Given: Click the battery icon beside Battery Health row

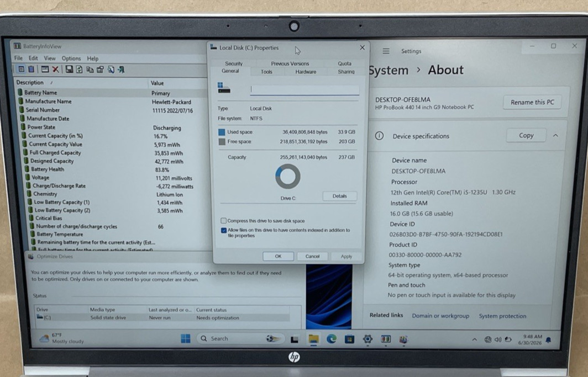Looking at the screenshot, I should point(27,169).
